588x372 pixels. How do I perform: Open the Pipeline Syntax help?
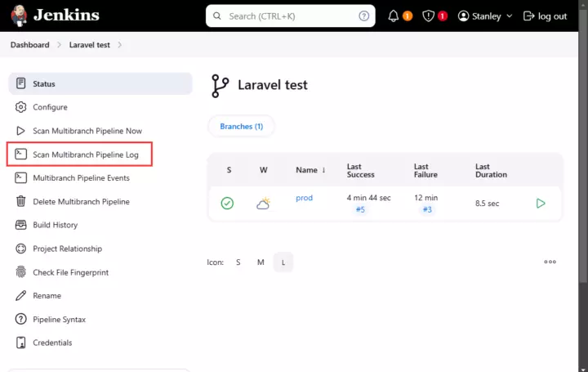click(x=60, y=320)
